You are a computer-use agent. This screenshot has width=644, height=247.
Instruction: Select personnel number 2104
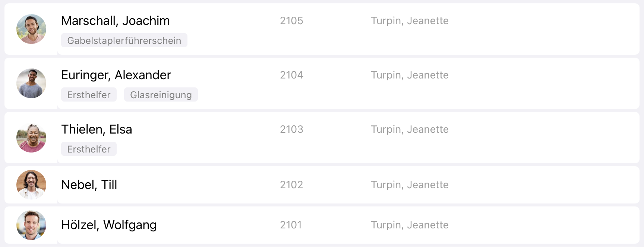click(291, 75)
